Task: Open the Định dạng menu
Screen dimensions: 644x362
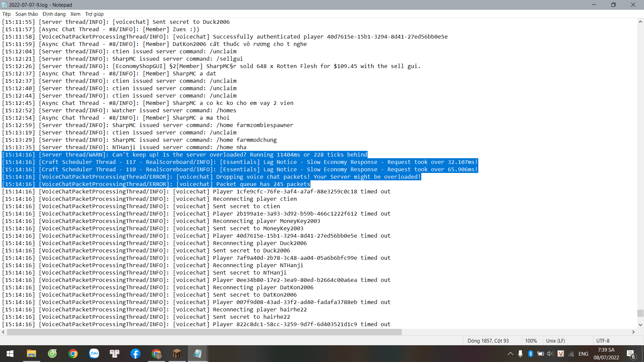Action: pyautogui.click(x=54, y=14)
